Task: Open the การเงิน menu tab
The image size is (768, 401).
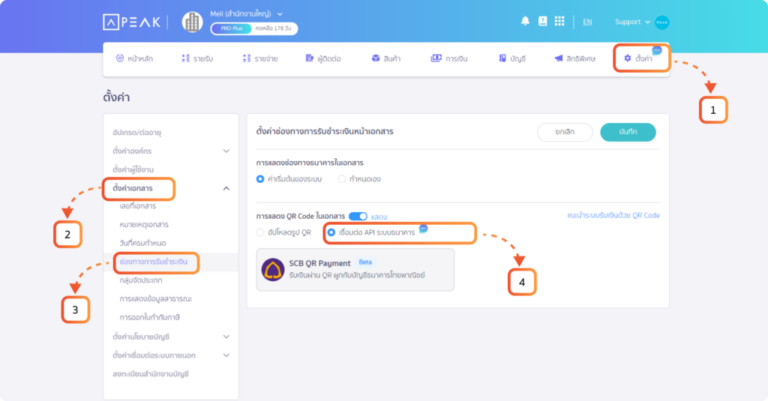Action: click(449, 59)
